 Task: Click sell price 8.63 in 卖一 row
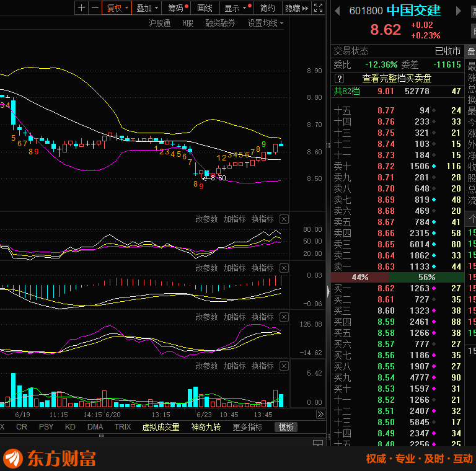[386, 266]
